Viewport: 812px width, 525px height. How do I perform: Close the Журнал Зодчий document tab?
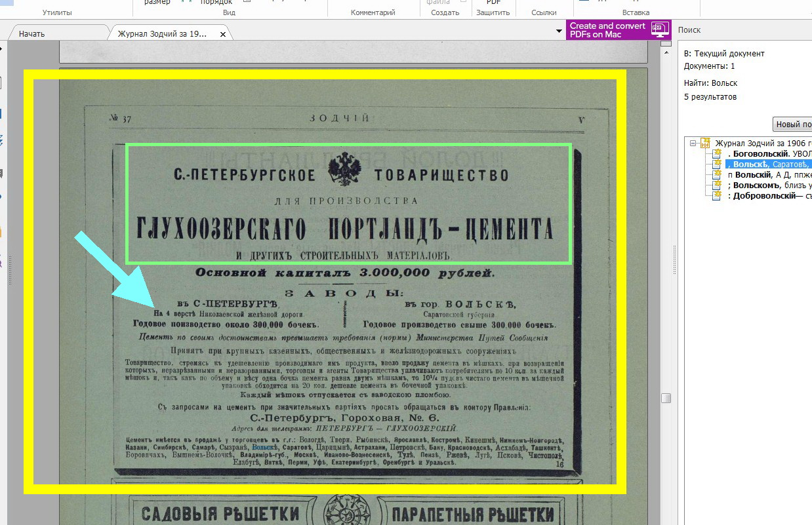(x=223, y=34)
